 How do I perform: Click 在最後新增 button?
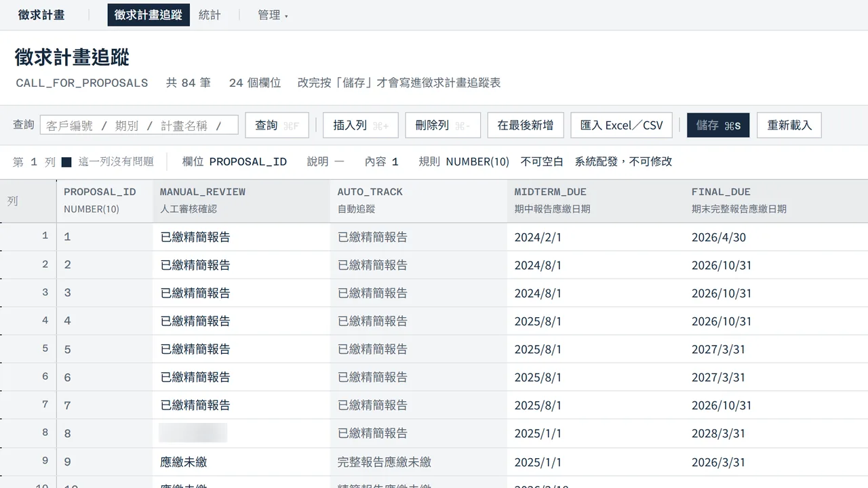click(x=526, y=125)
